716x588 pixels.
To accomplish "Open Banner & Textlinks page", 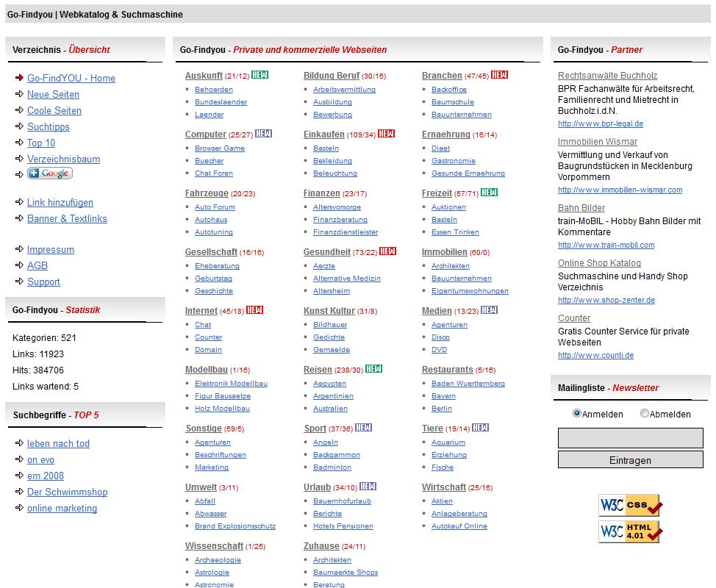I will (67, 219).
